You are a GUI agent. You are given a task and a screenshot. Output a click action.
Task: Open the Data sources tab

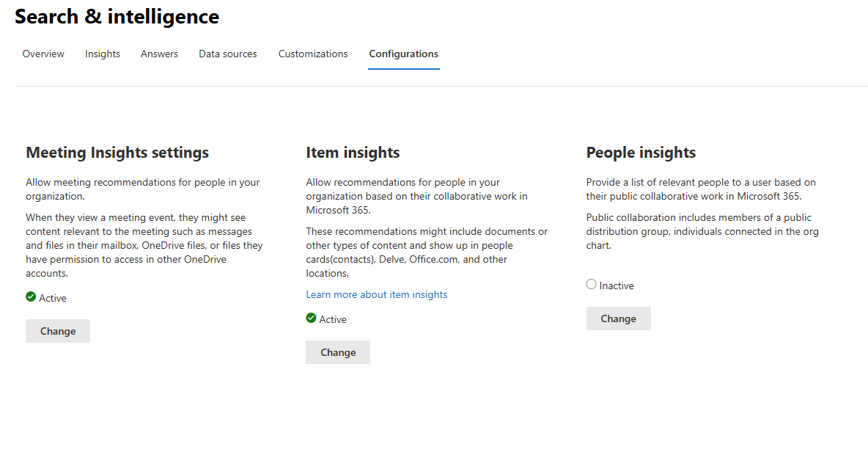click(228, 54)
